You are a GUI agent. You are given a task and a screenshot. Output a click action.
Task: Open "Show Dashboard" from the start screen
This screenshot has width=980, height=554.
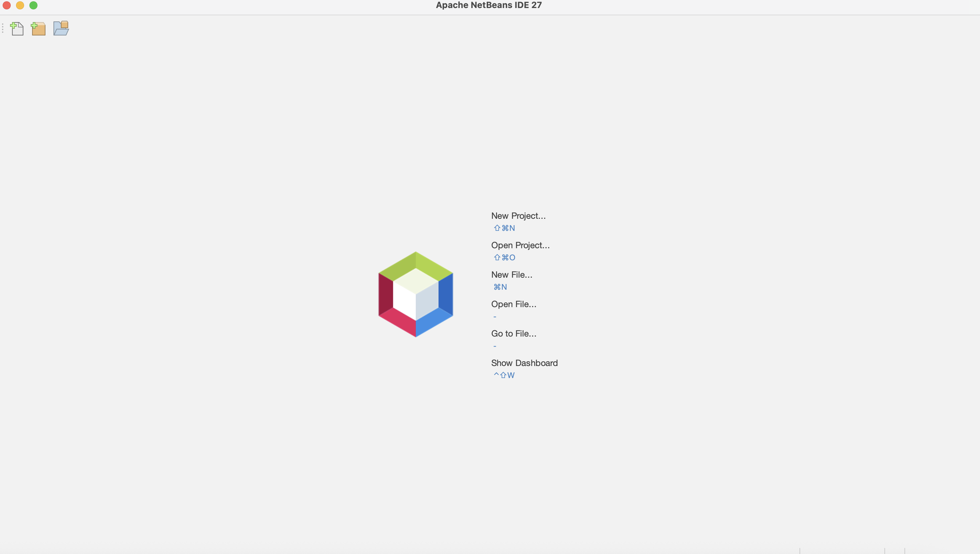(524, 363)
